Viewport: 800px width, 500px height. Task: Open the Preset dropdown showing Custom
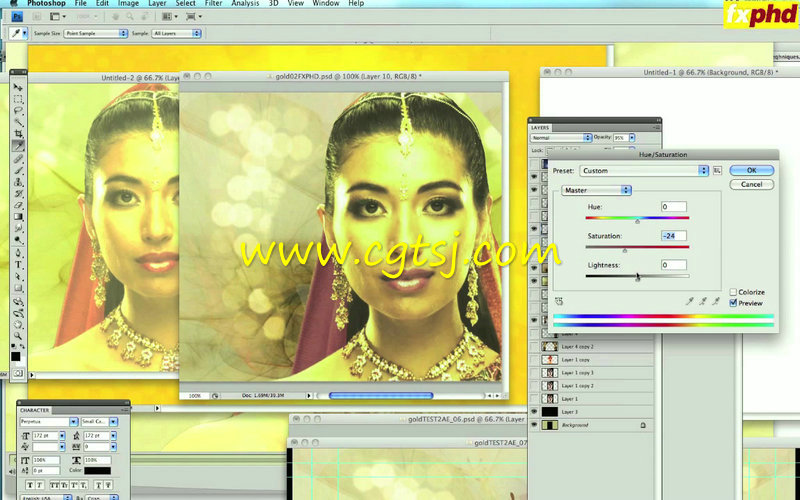pos(644,170)
